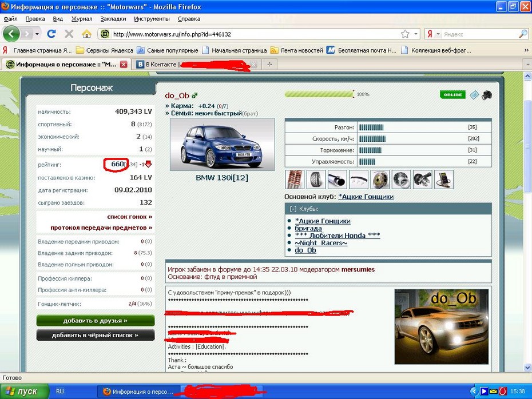The image size is (532, 399).
Task: Click the green ONLINE status badge
Action: [452, 94]
